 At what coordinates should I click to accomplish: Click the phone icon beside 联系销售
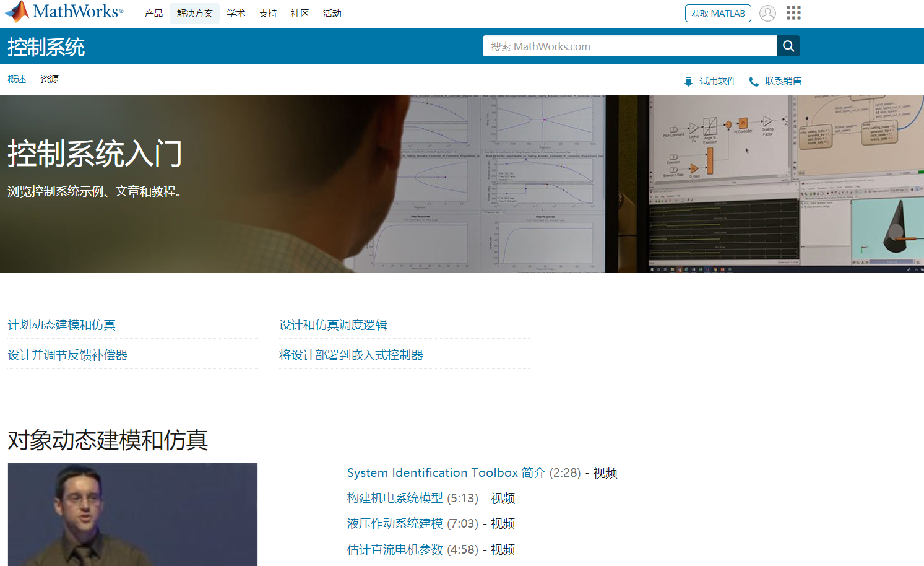click(754, 81)
